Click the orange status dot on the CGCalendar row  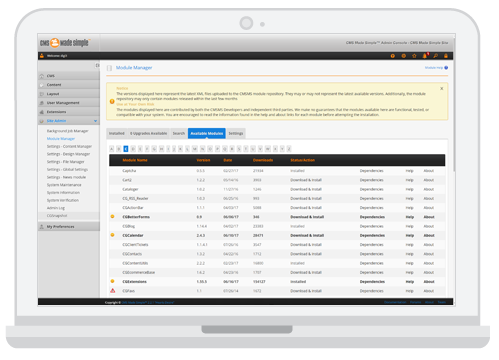[x=112, y=235]
